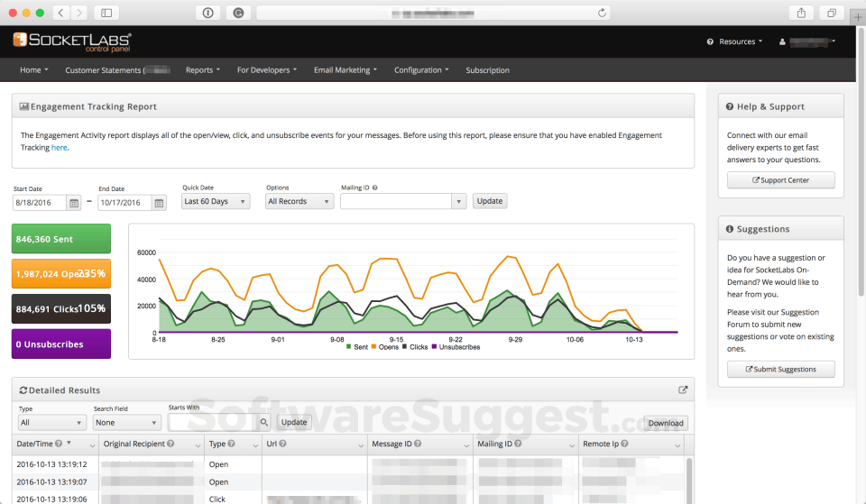Go forward with browser forward arrow

(79, 13)
